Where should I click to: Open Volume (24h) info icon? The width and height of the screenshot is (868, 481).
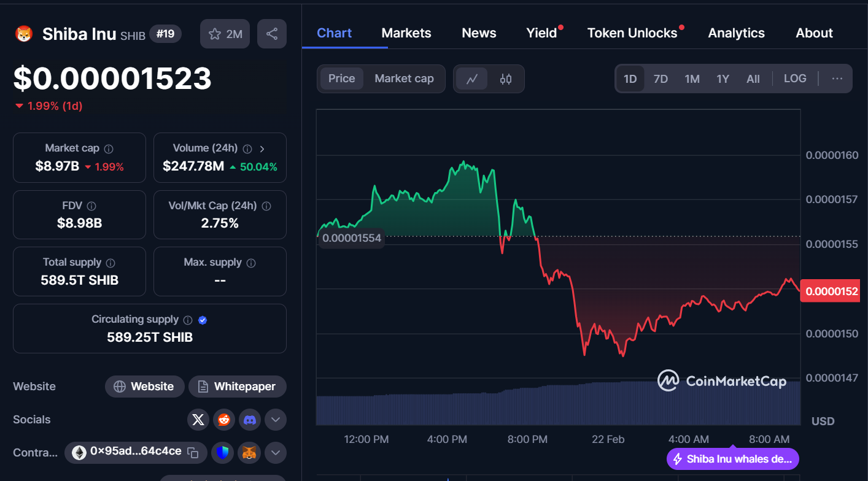pos(247,148)
